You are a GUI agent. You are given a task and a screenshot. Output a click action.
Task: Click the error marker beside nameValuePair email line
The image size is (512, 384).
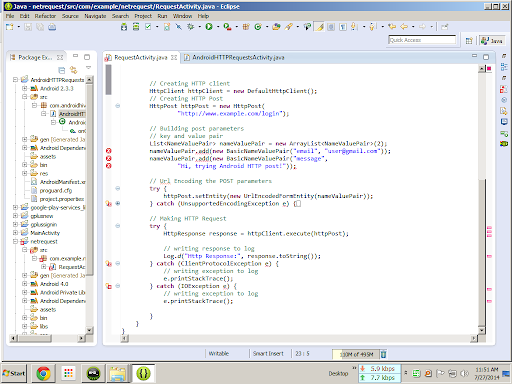coord(109,151)
